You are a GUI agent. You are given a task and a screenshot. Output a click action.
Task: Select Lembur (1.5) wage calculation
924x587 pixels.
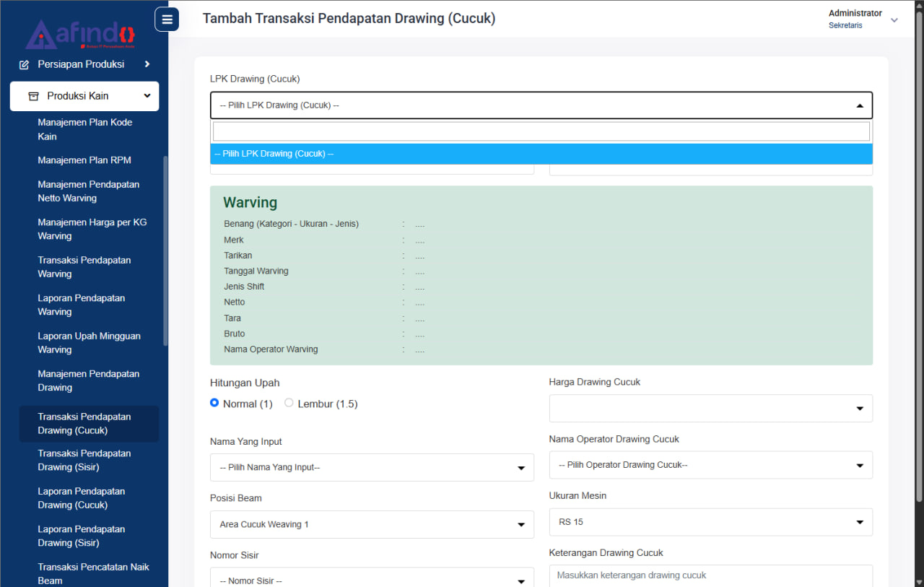[x=289, y=403]
